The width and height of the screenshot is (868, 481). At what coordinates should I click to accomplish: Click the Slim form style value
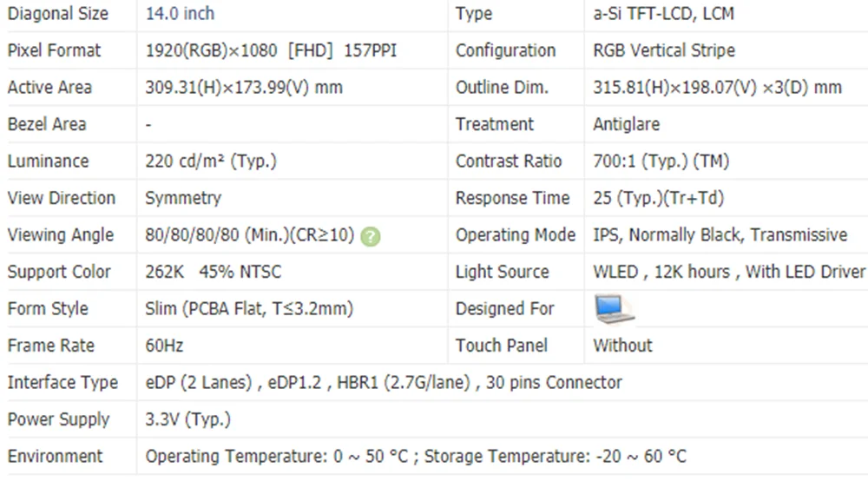pos(249,309)
